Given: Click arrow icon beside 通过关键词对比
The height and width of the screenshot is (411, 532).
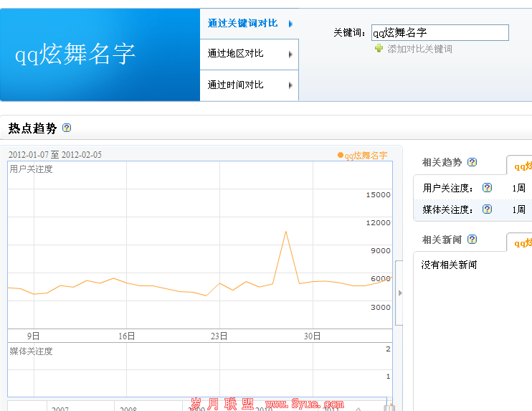Looking at the screenshot, I should pyautogui.click(x=290, y=24).
